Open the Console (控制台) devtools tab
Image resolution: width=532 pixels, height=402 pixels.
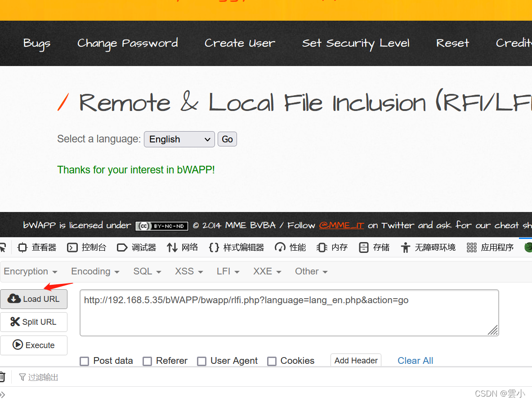87,247
